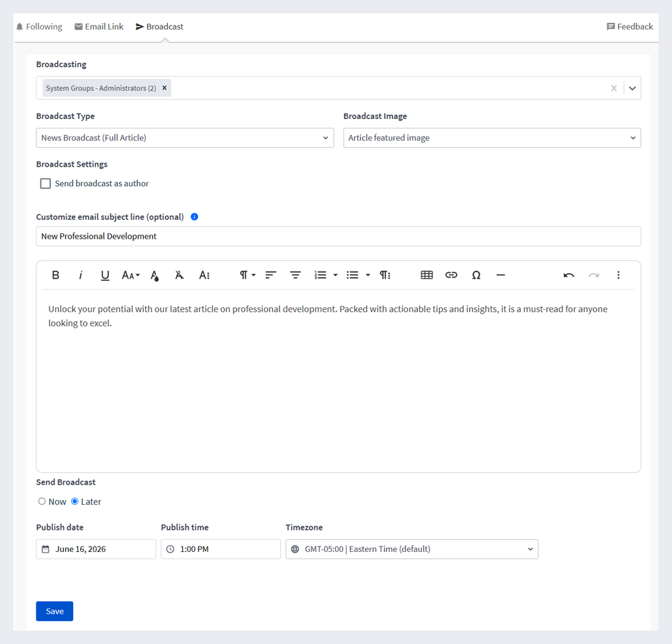Insert a table into the editor
672x644 pixels.
[x=427, y=275]
